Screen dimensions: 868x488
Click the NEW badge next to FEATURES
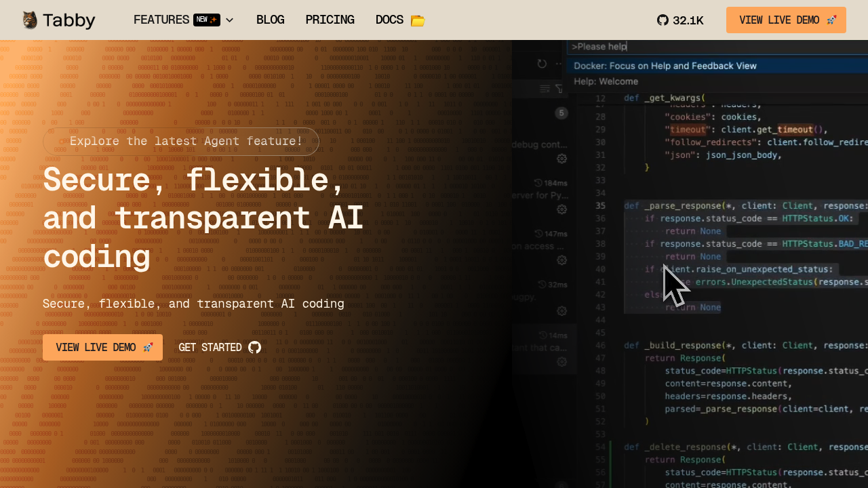206,20
